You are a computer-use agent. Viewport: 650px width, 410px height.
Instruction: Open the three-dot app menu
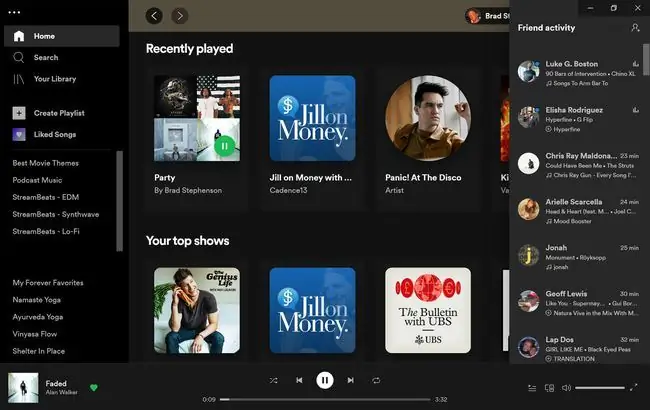point(14,12)
